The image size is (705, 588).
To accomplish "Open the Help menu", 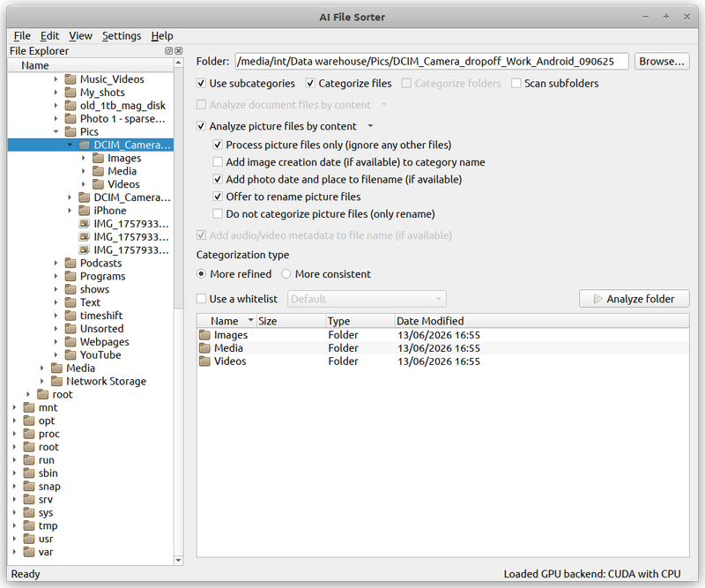I will coord(162,35).
